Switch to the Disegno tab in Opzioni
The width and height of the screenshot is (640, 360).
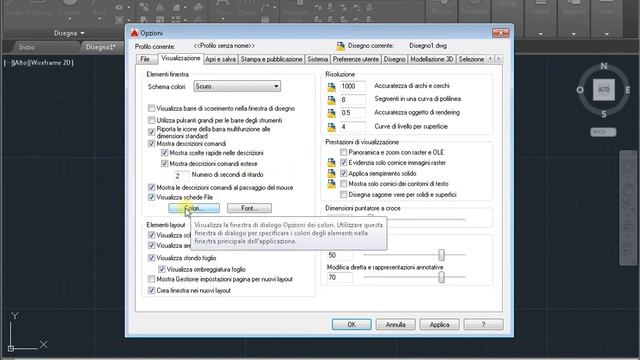click(x=394, y=59)
